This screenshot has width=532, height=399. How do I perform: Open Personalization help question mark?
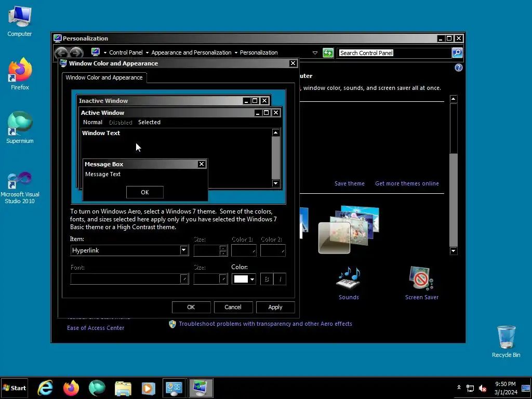click(x=458, y=68)
